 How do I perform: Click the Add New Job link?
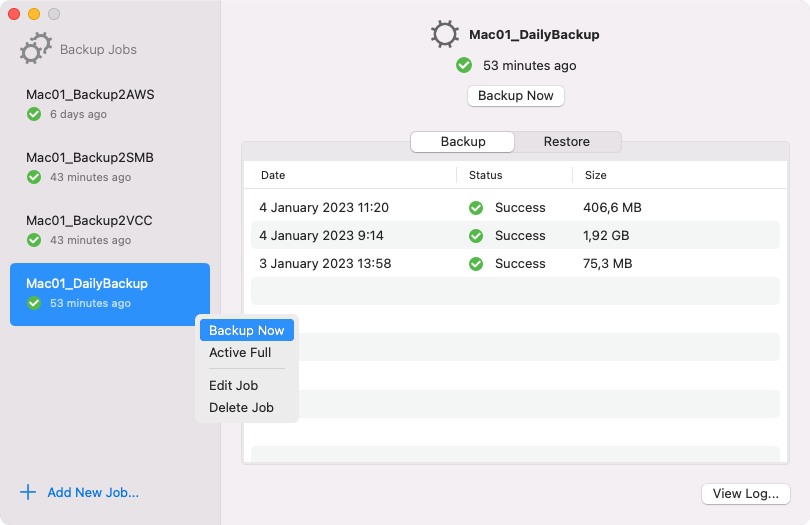93,492
